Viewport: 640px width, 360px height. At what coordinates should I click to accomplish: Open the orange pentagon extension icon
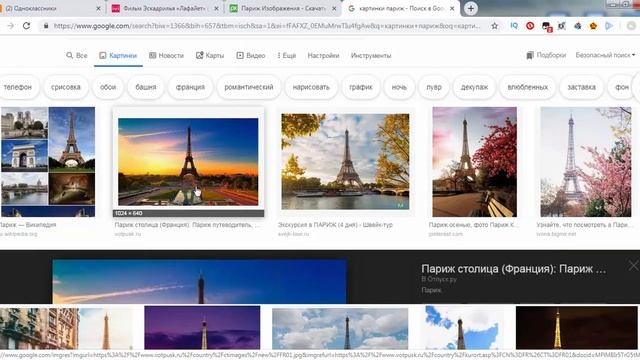click(x=593, y=26)
